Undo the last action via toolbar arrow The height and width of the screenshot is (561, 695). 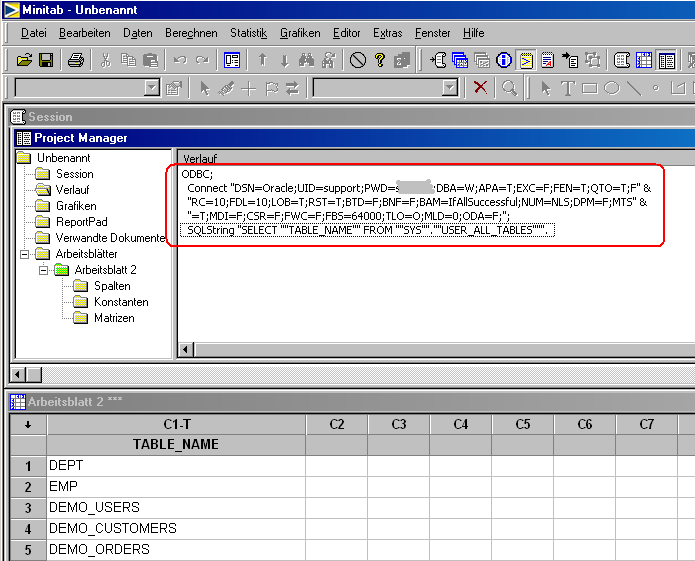point(180,60)
